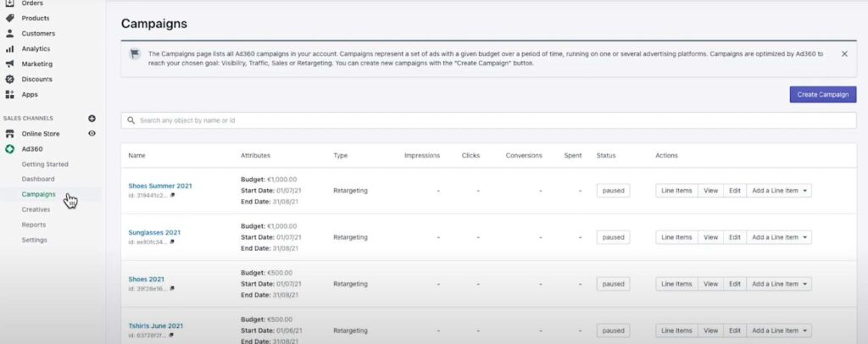Click the Online Store storefront icon

(9, 134)
